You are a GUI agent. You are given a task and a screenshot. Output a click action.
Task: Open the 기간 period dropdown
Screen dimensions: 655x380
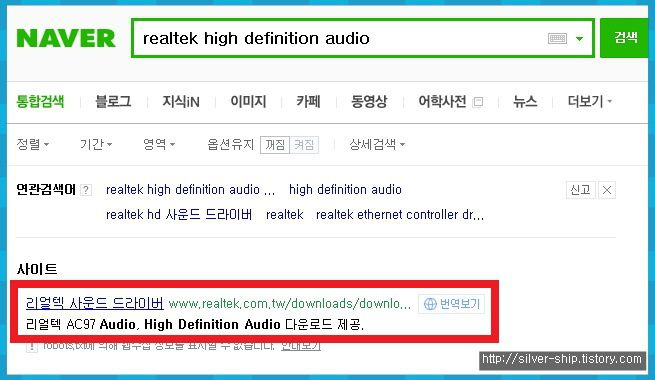96,144
